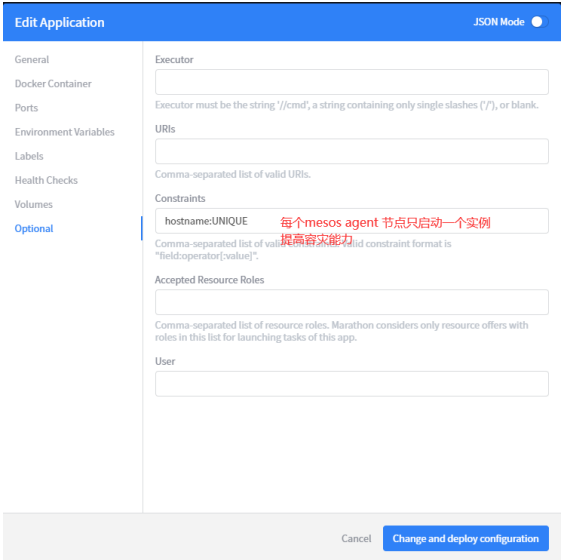The image size is (563, 560).
Task: Open the General section
Action: (x=32, y=60)
